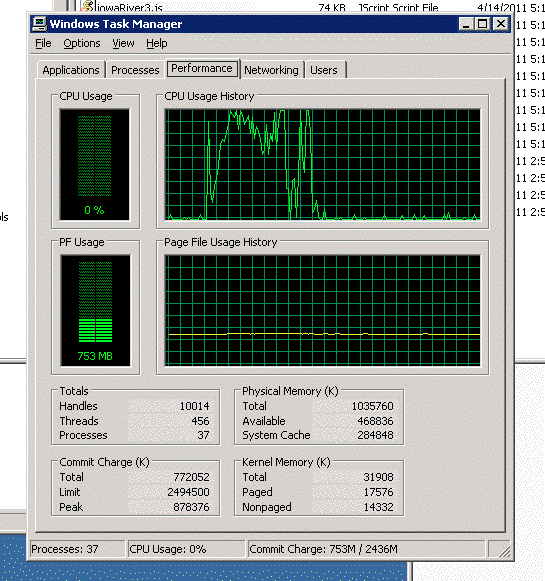This screenshot has width=545, height=581.
Task: Click Physical Memory Available 468836
Action: pos(375,421)
